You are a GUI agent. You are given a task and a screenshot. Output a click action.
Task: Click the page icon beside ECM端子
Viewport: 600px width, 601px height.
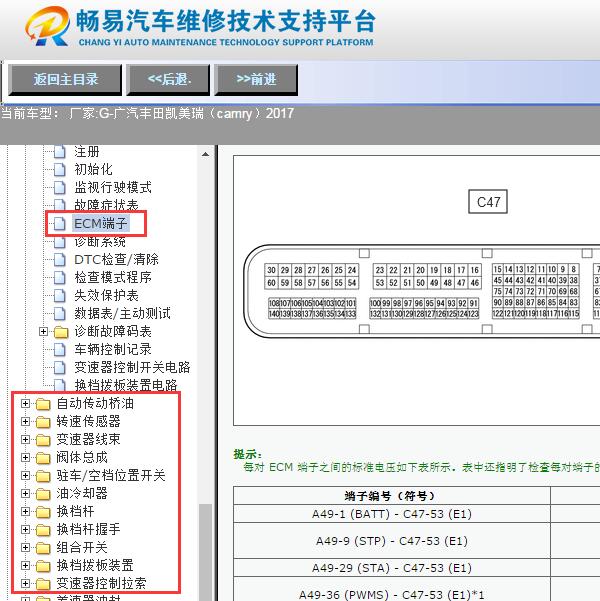[x=59, y=223]
